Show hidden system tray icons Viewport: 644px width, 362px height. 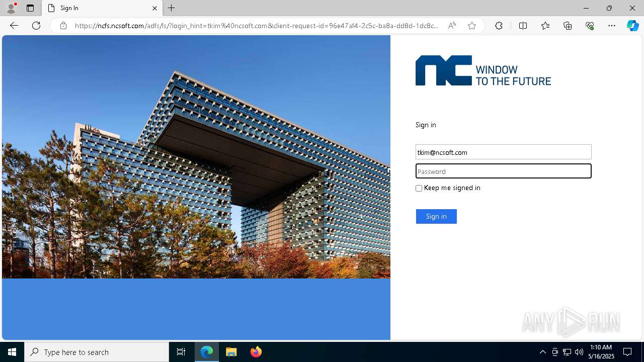[x=542, y=352]
